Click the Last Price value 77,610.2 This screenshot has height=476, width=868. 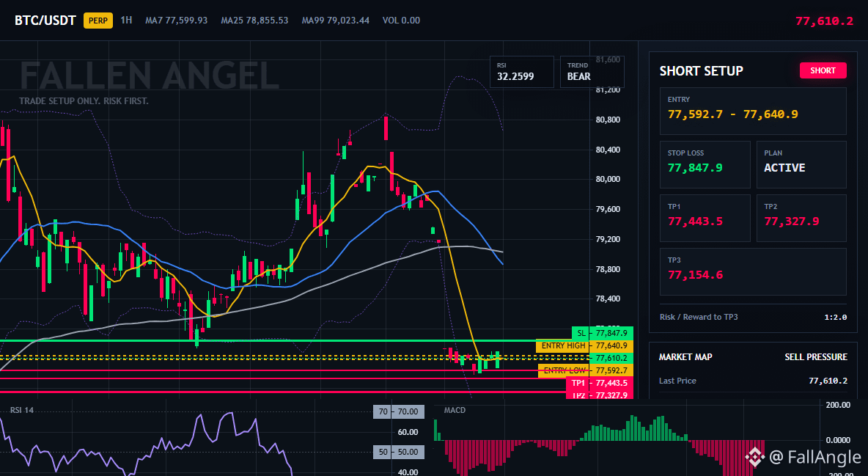point(828,381)
